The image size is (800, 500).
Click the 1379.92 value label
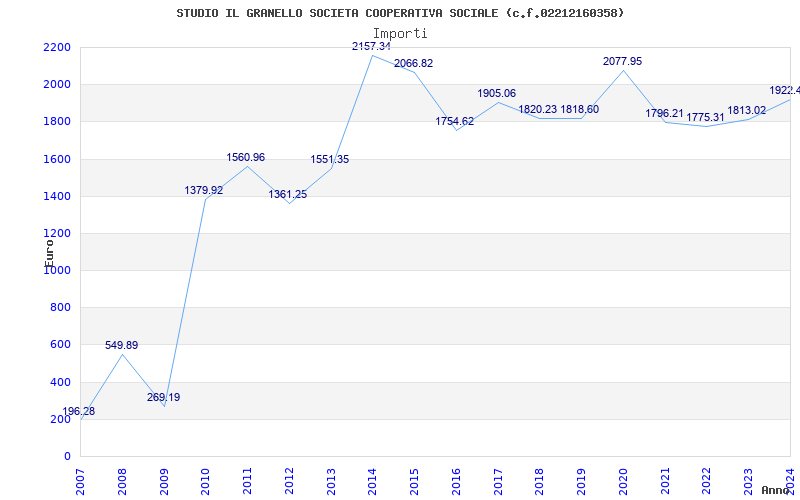click(x=204, y=190)
